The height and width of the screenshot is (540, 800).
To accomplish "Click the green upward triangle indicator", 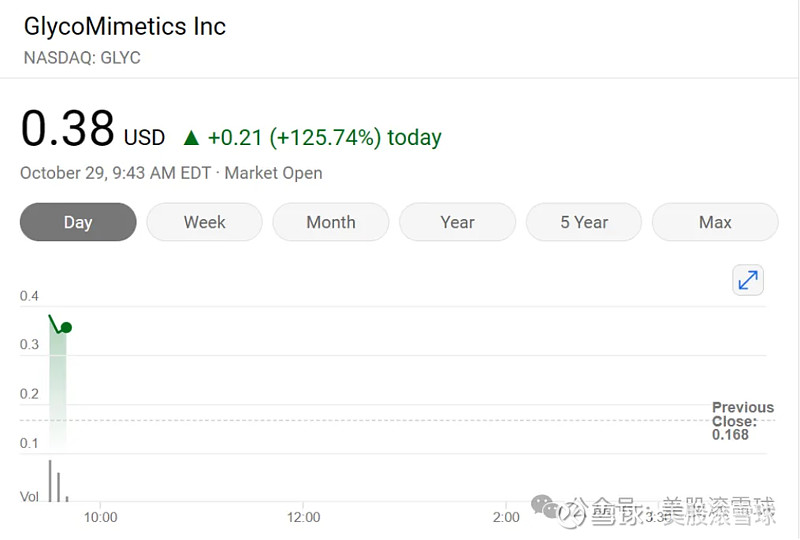I will point(191,138).
